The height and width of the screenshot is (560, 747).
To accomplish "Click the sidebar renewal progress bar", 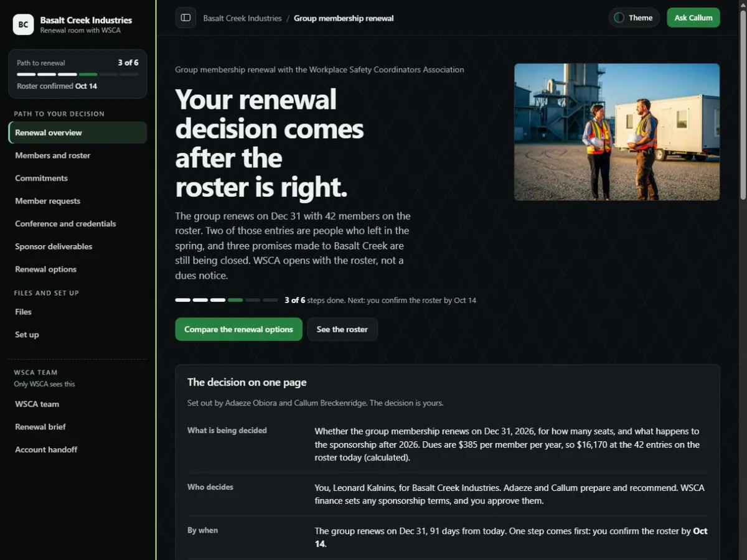I will [78, 75].
